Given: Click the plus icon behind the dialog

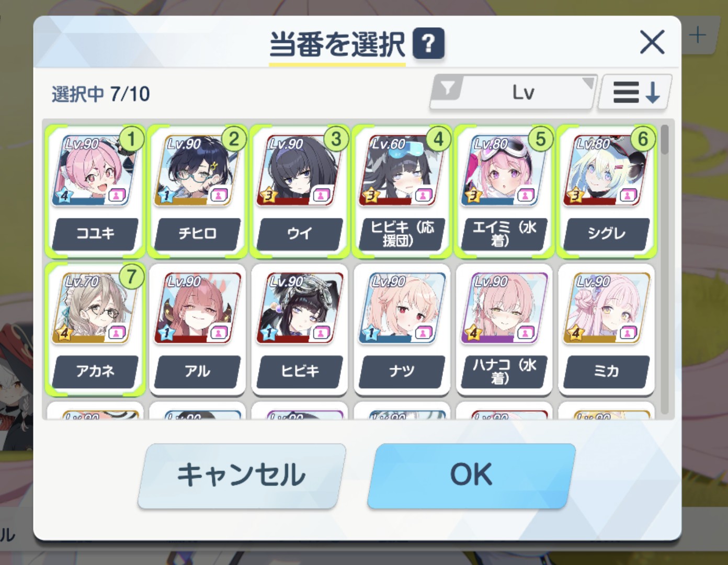Looking at the screenshot, I should 697,36.
